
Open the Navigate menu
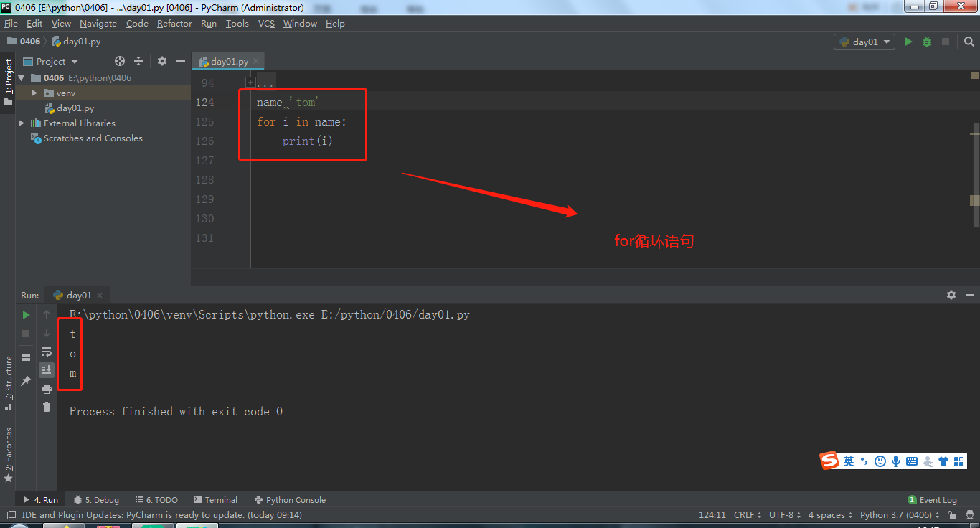pyautogui.click(x=98, y=24)
